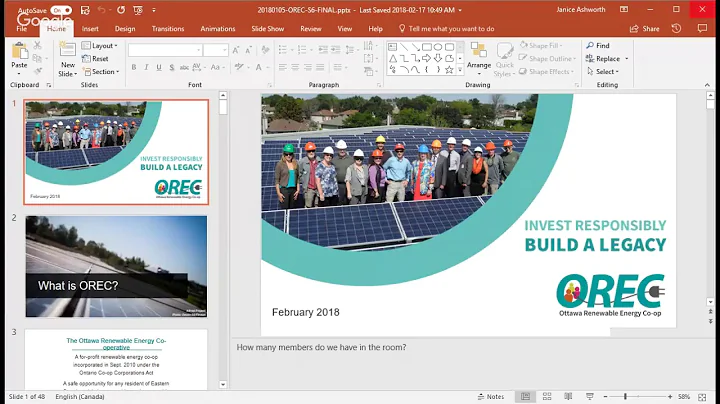Open the Animations tab
Image resolution: width=720 pixels, height=404 pixels.
[x=218, y=28]
